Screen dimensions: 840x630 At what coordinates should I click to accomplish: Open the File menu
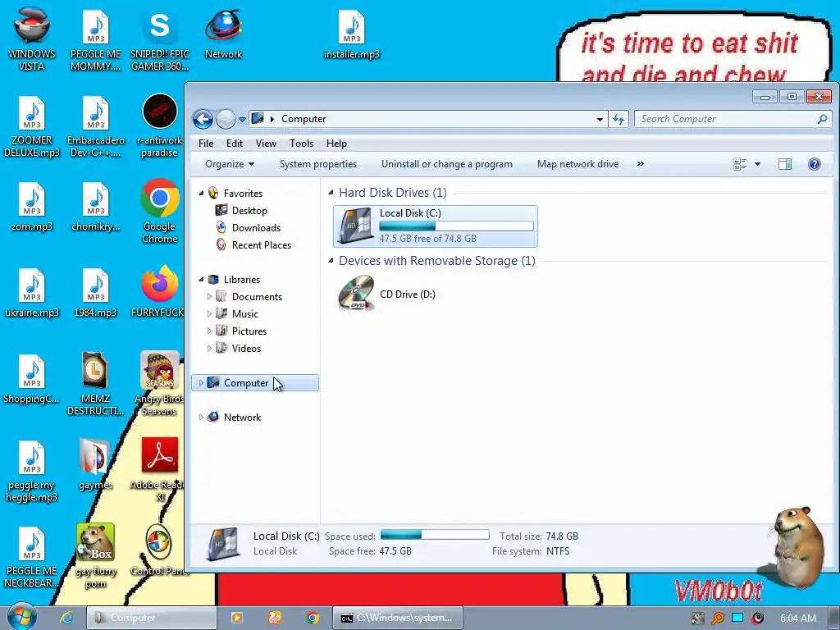click(206, 144)
